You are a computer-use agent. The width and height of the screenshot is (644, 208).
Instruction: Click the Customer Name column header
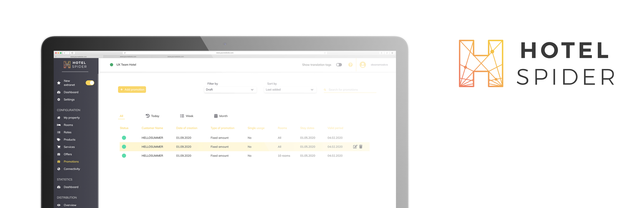click(x=152, y=128)
